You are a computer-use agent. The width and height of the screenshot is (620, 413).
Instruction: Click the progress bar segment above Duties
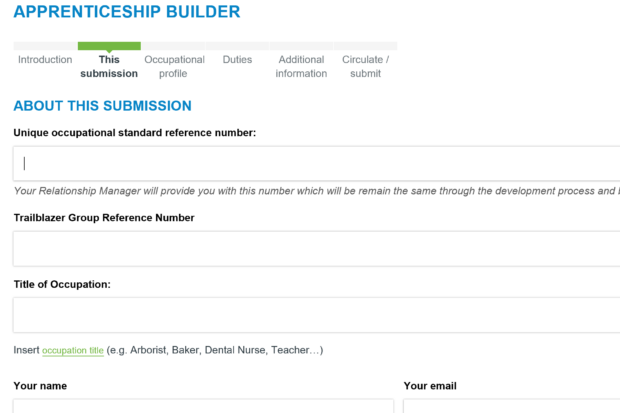point(237,46)
